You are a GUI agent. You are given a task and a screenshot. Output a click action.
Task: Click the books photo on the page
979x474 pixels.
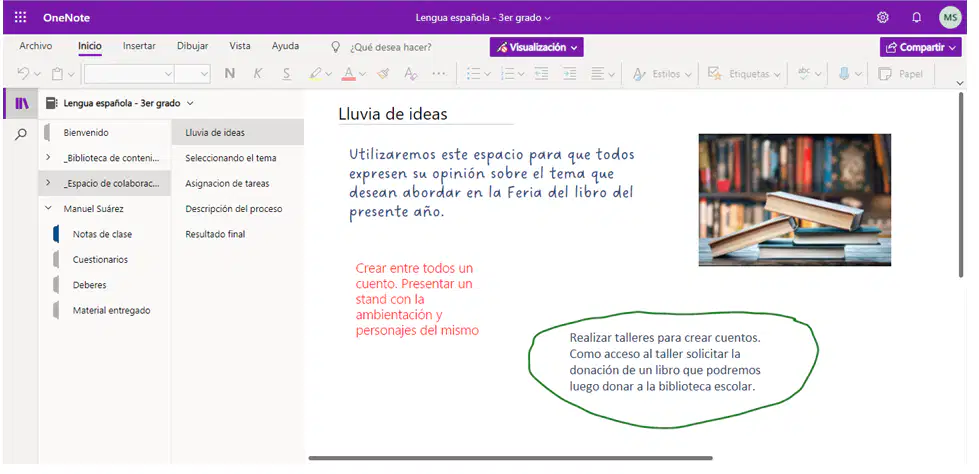click(x=795, y=200)
